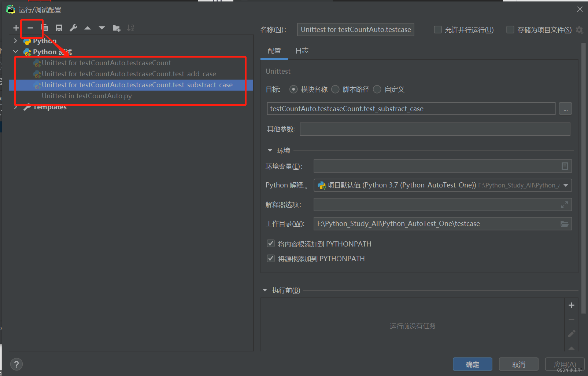Open environment variables editor icon
Image resolution: width=588 pixels, height=376 pixels.
(x=565, y=166)
